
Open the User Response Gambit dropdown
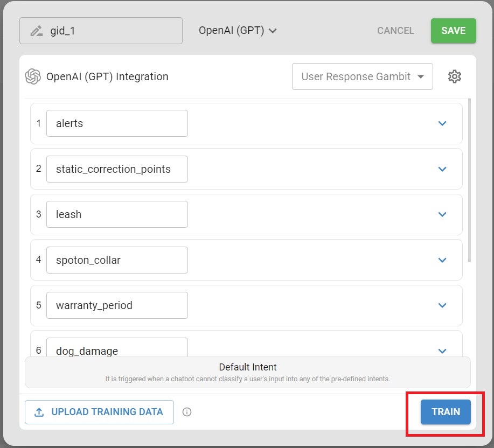coord(363,76)
